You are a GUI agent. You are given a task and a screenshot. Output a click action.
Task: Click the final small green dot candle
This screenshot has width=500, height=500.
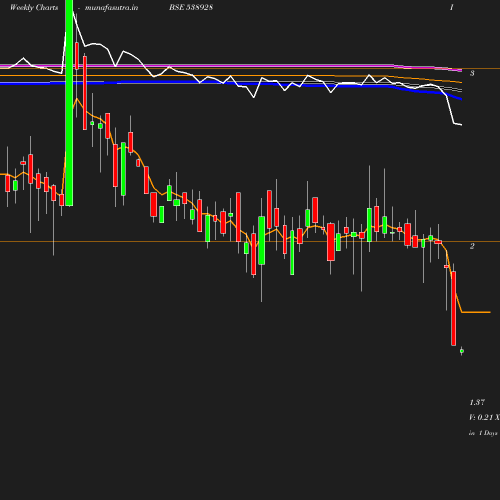coord(462,351)
